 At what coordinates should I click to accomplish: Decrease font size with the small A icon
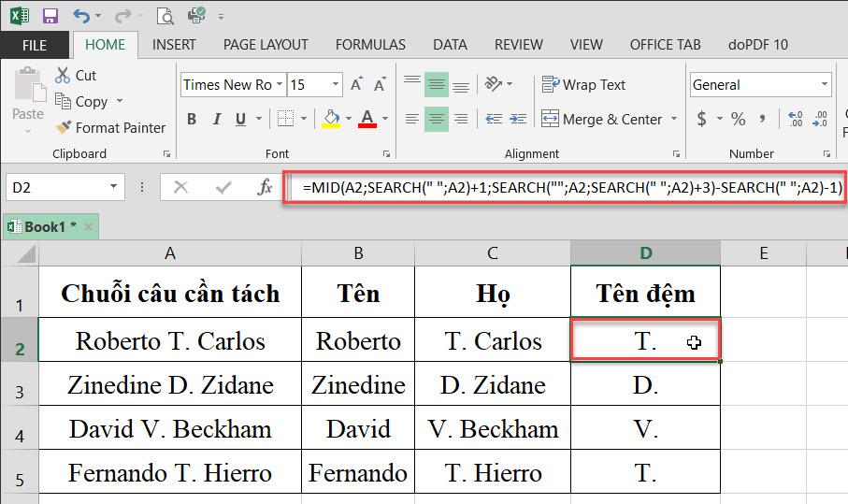pyautogui.click(x=381, y=84)
